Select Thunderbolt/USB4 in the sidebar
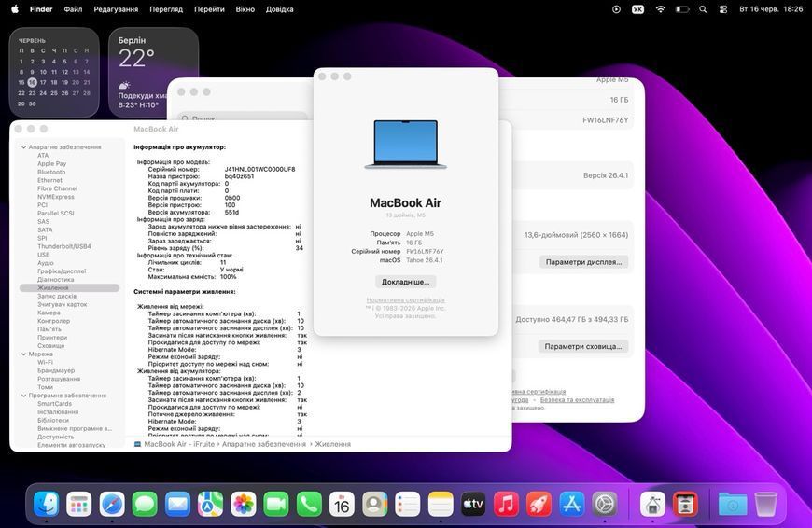The height and width of the screenshot is (528, 812). [64, 246]
